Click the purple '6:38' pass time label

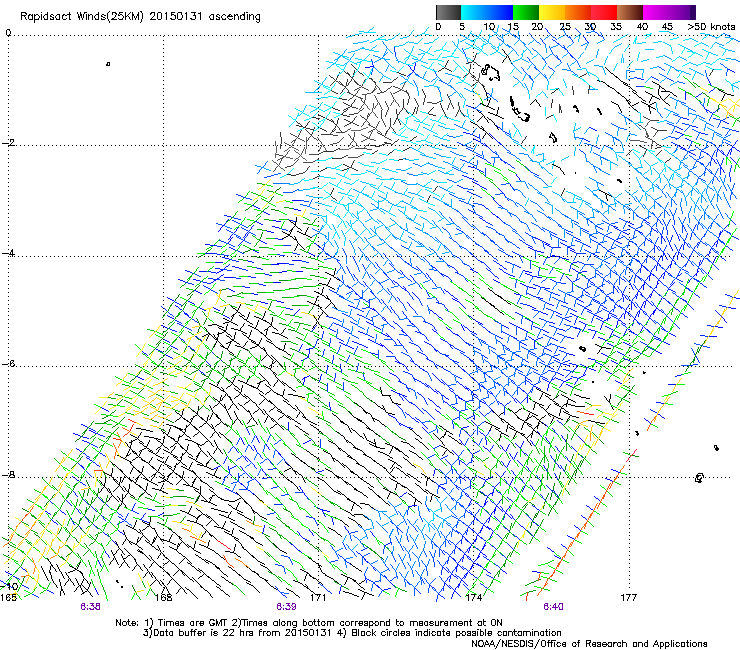pos(90,607)
